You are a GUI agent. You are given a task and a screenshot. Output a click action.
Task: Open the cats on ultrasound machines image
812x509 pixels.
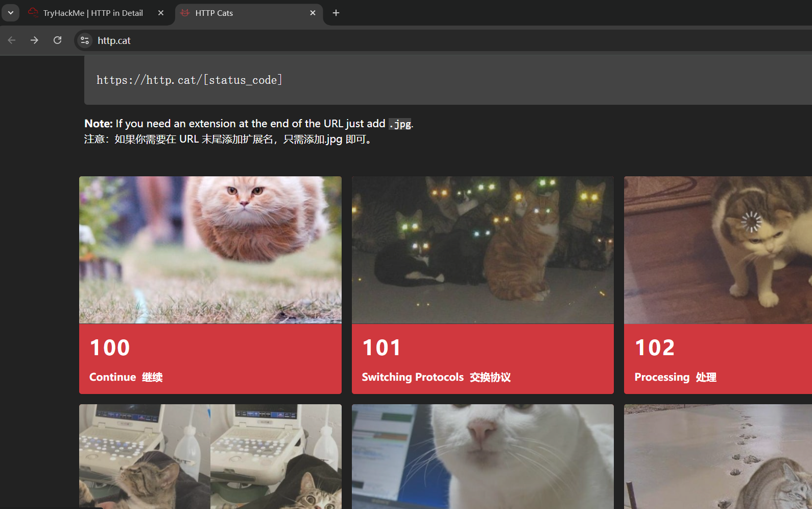[210, 456]
